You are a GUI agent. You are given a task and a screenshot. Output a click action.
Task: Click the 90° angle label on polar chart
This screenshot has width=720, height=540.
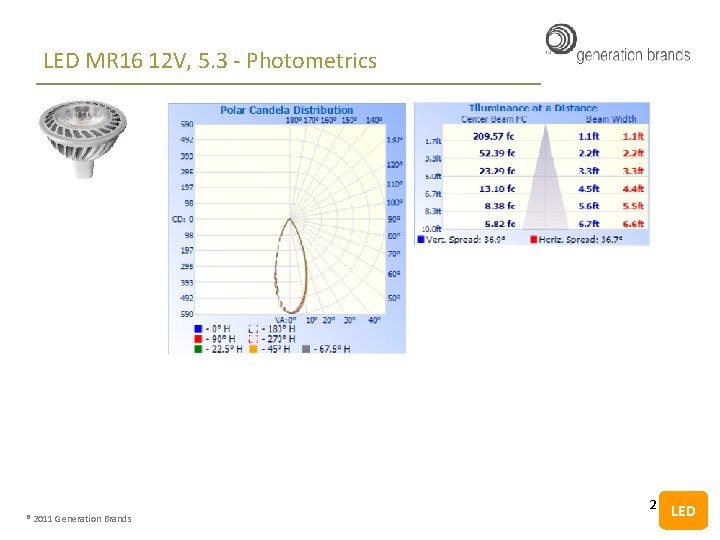click(394, 219)
